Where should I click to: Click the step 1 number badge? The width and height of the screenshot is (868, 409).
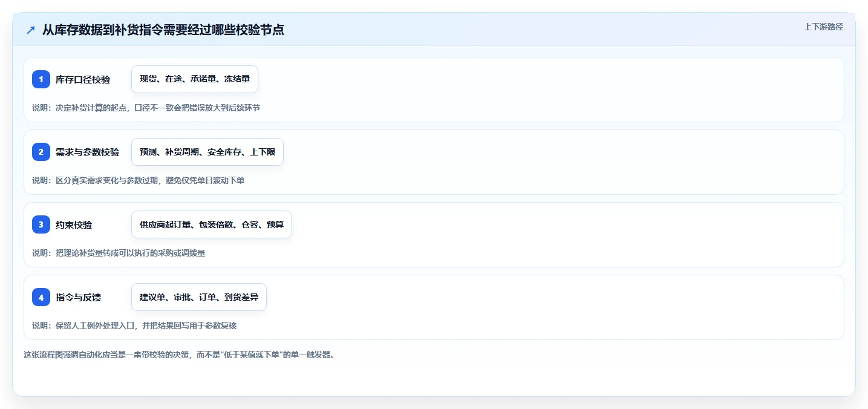pyautogui.click(x=41, y=79)
